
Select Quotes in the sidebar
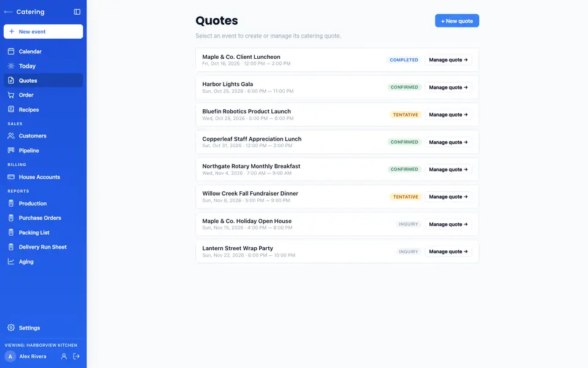(x=43, y=80)
